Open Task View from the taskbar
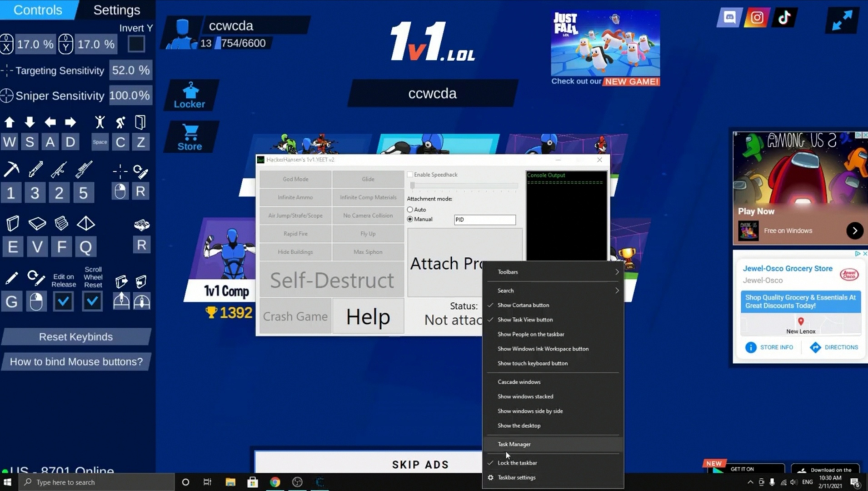868x491 pixels. (x=207, y=482)
